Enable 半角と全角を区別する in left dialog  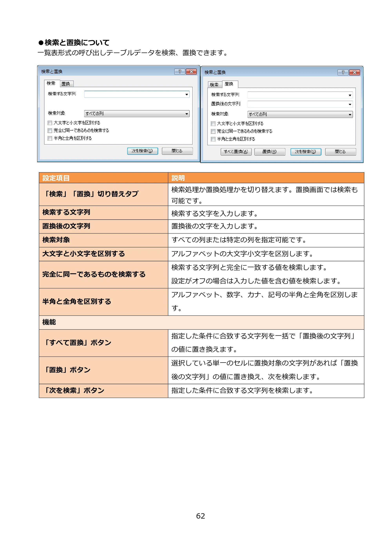click(x=50, y=138)
